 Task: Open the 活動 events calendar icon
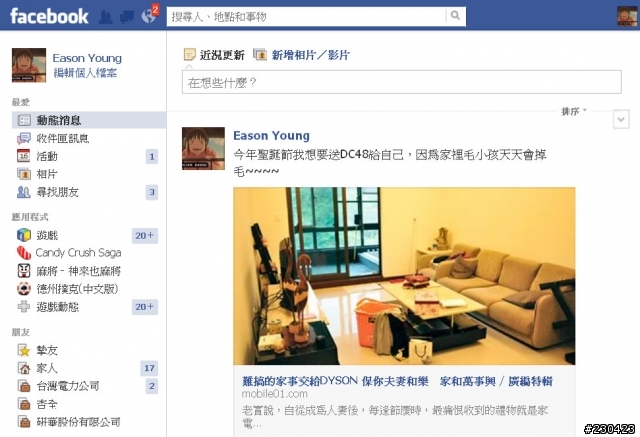point(23,156)
